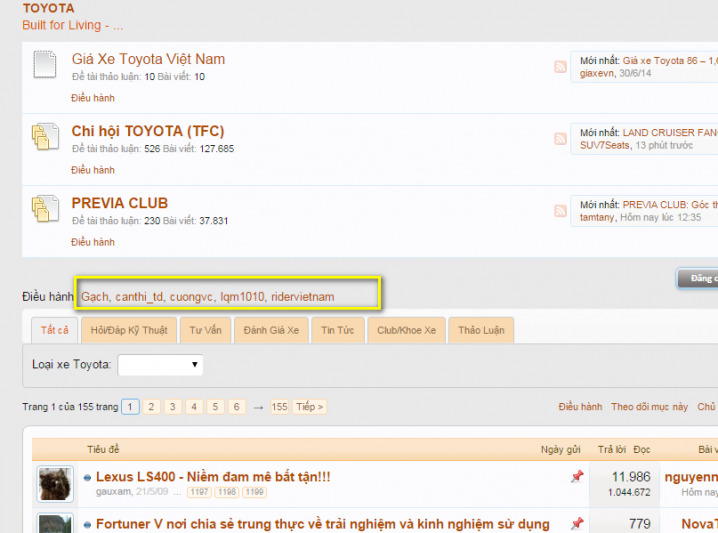The height and width of the screenshot is (533, 718).
Task: Open the Loại xe Toyota dropdown
Action: [160, 364]
